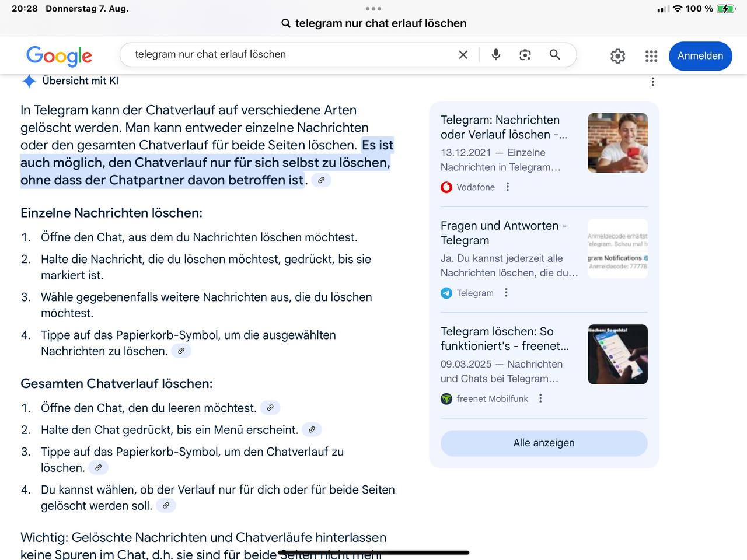Open Fragen und Antworten - Telegram result
747x560 pixels.
tap(503, 233)
